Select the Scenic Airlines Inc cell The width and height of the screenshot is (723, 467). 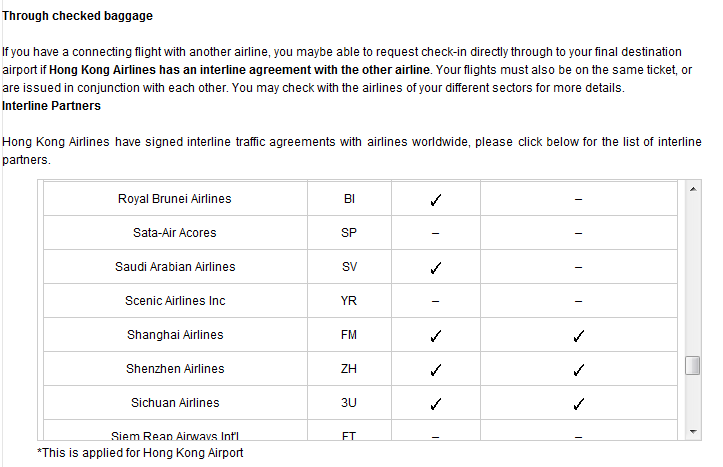point(175,301)
